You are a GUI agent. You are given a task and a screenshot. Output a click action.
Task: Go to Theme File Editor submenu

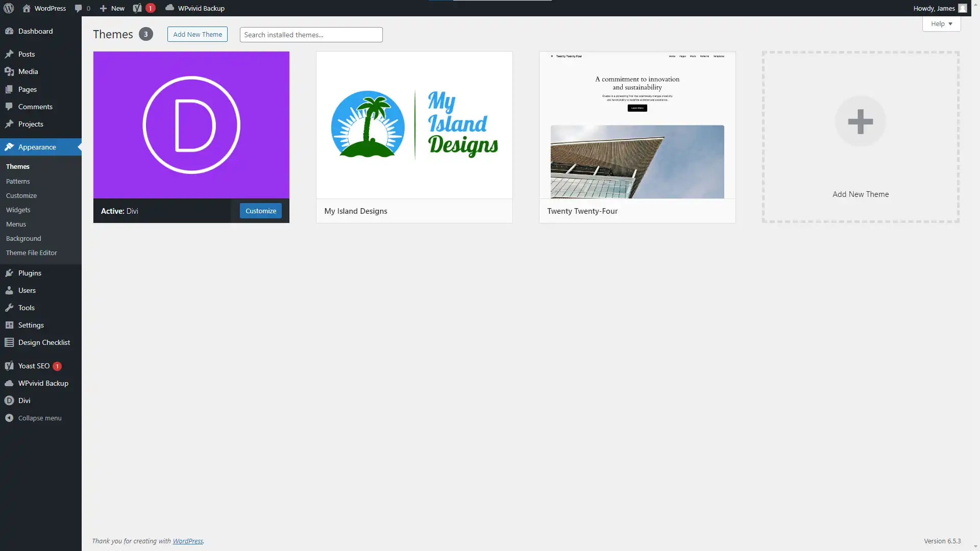pyautogui.click(x=32, y=253)
